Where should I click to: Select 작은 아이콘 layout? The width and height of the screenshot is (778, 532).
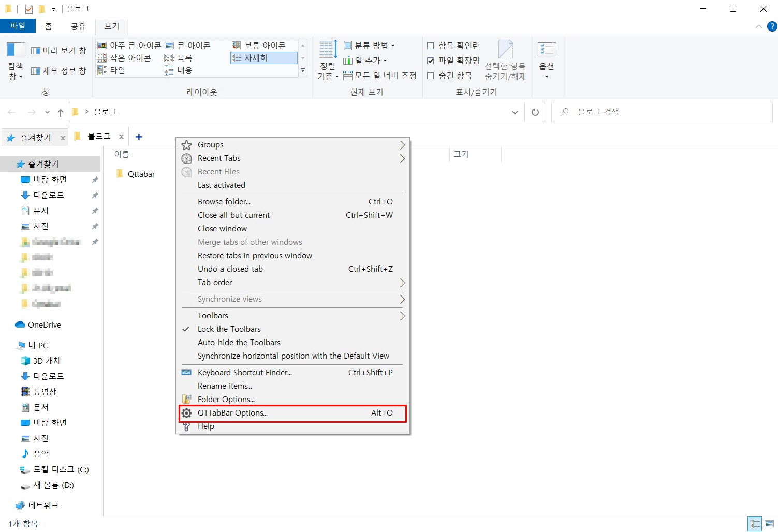pos(124,58)
